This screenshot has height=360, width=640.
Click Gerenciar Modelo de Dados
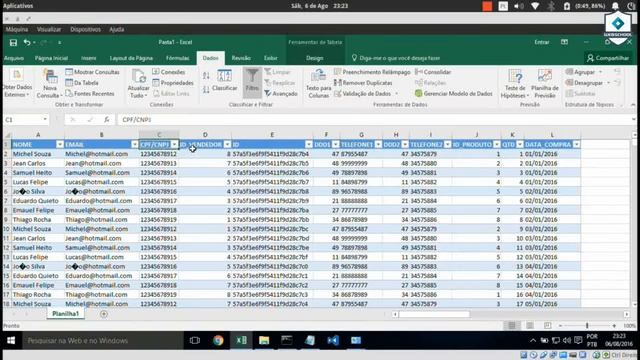(x=453, y=93)
